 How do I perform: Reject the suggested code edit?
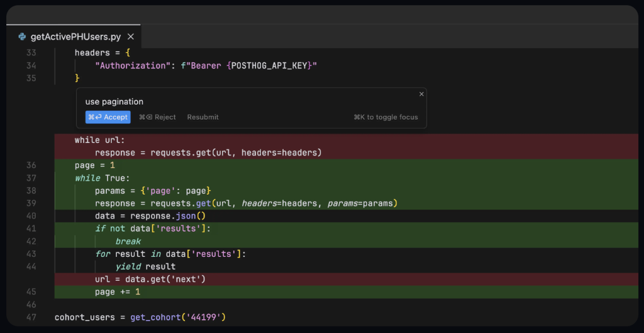click(157, 117)
